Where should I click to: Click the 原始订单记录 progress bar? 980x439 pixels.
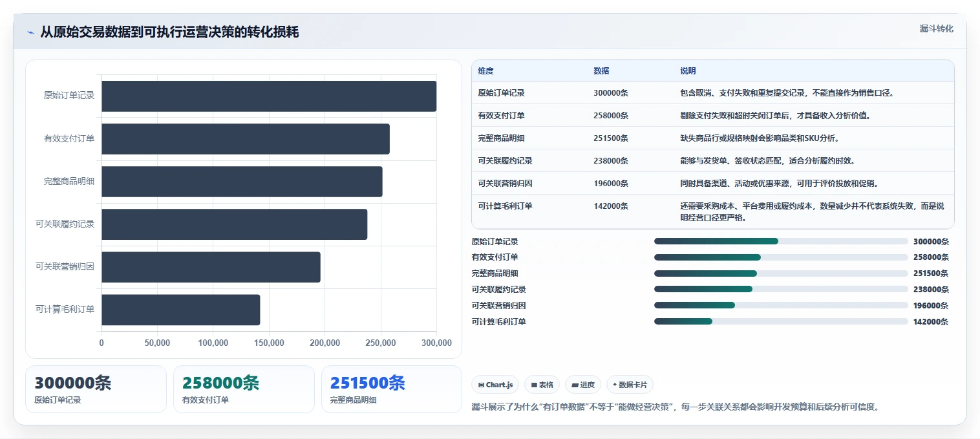781,241
